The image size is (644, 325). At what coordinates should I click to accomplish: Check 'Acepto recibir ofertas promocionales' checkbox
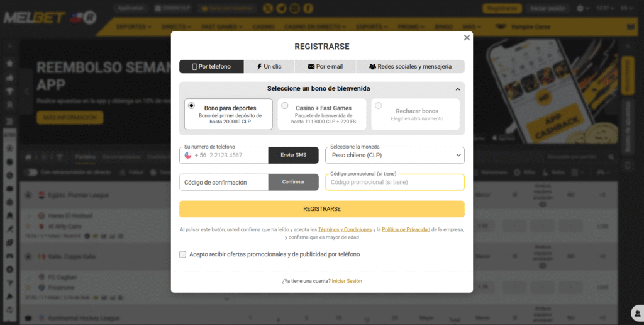click(183, 254)
